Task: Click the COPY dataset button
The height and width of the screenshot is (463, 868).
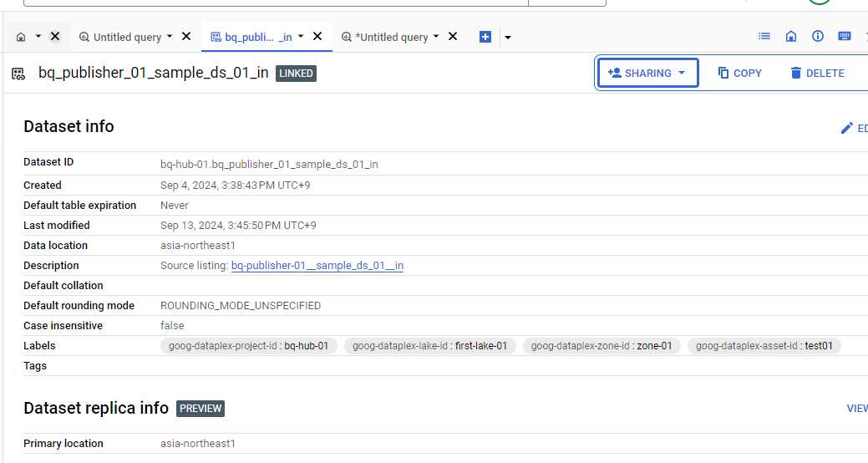Action: 739,73
